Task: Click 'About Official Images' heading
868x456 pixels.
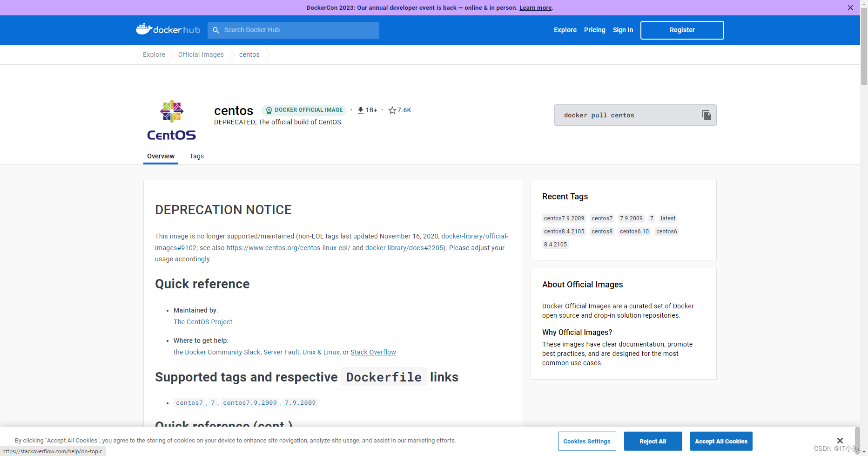Action: point(582,285)
